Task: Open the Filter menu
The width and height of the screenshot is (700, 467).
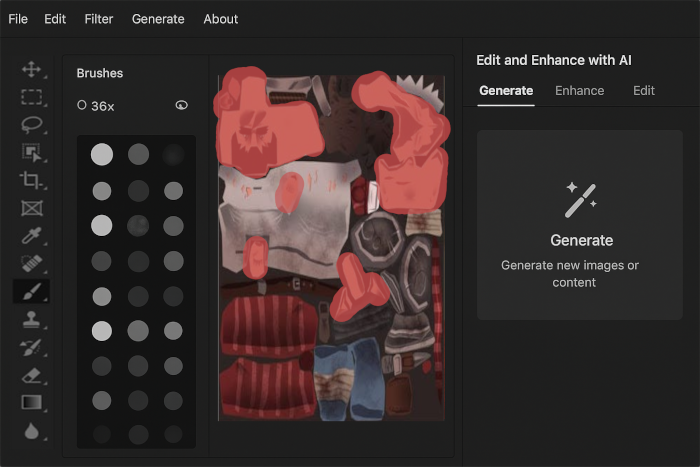Action: pyautogui.click(x=99, y=19)
